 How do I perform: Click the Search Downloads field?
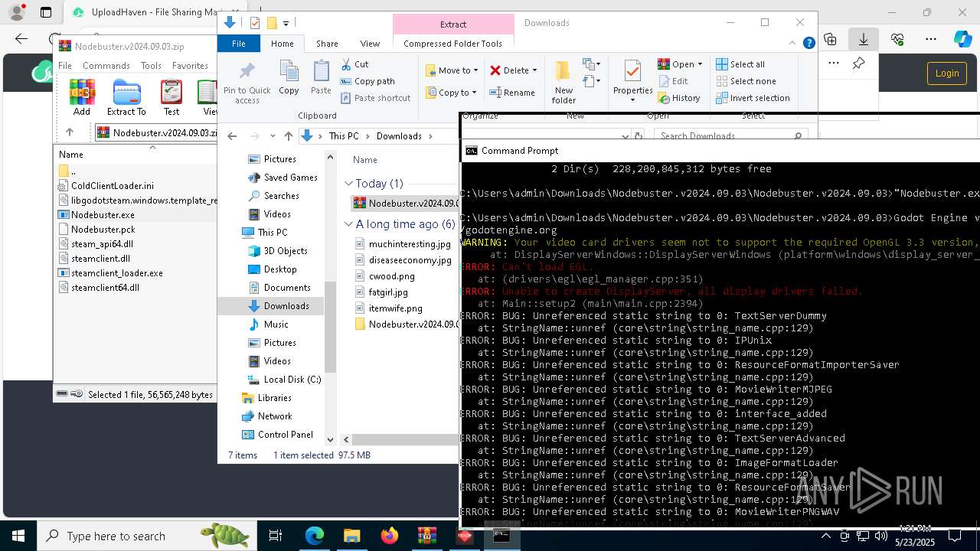point(731,136)
